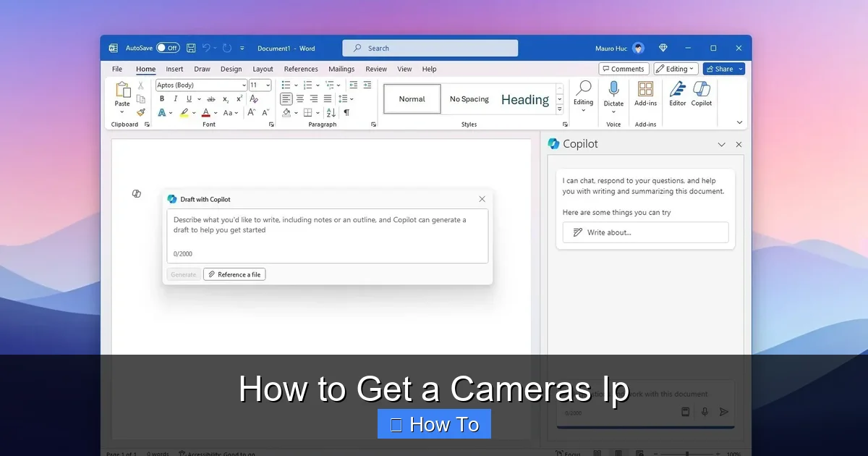Click the Borders icon
Image resolution: width=868 pixels, height=456 pixels.
click(307, 113)
